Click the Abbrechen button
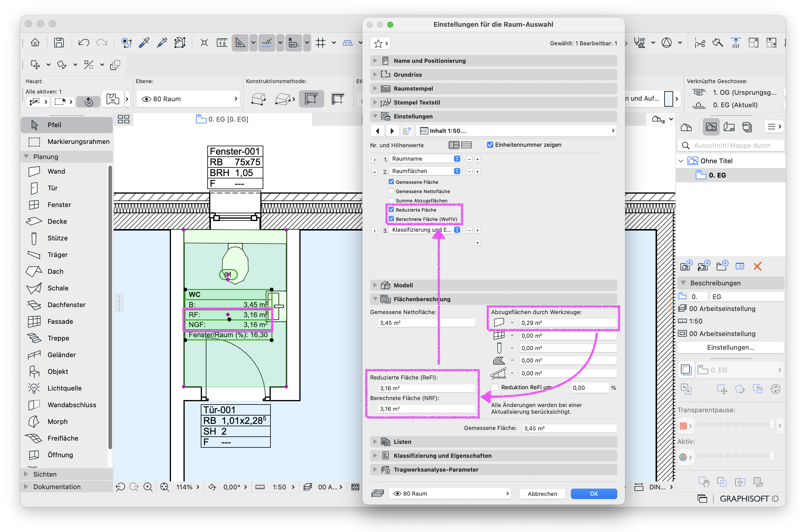Image resolution: width=806 pixels, height=532 pixels. 542,494
